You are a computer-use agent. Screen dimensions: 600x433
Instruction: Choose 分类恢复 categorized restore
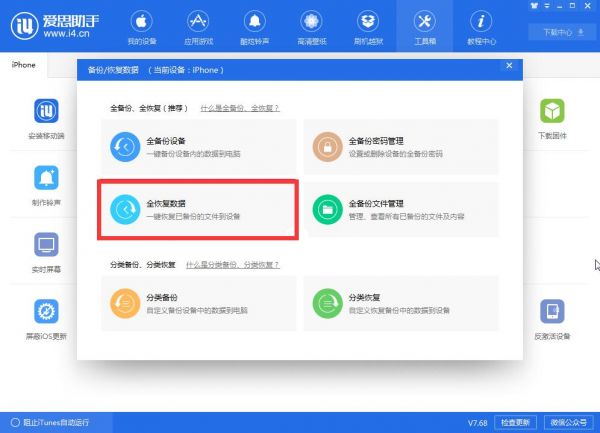(401, 302)
